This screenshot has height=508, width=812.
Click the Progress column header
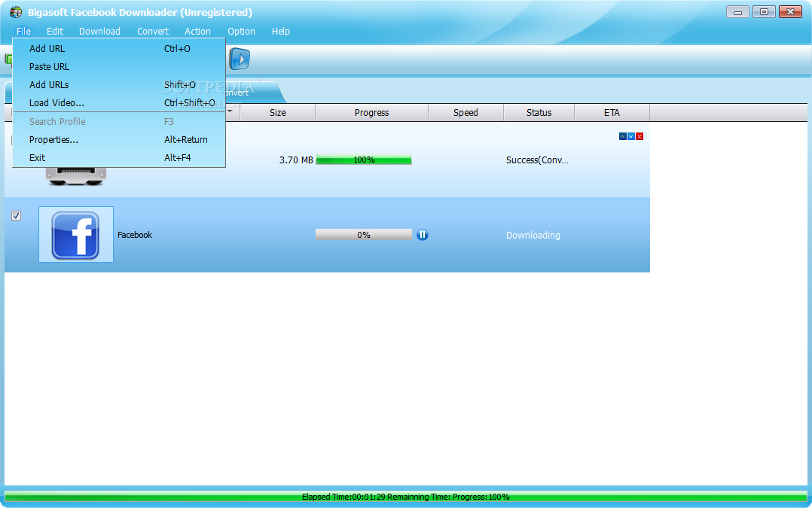(371, 112)
